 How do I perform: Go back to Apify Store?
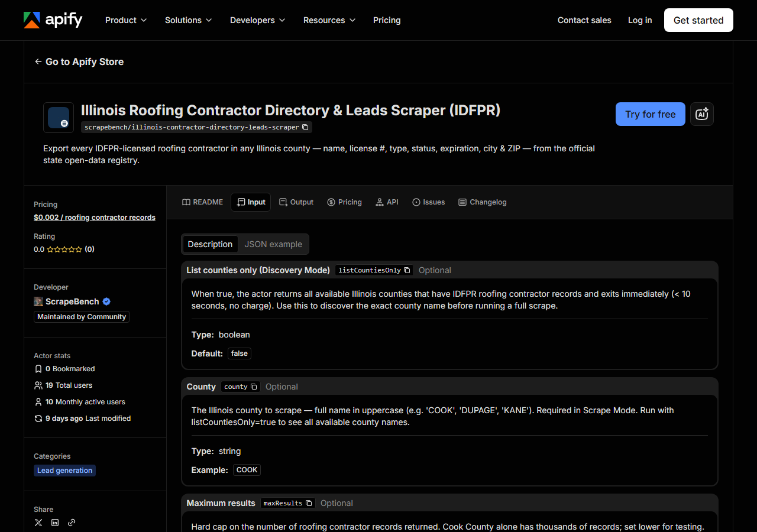pos(79,61)
